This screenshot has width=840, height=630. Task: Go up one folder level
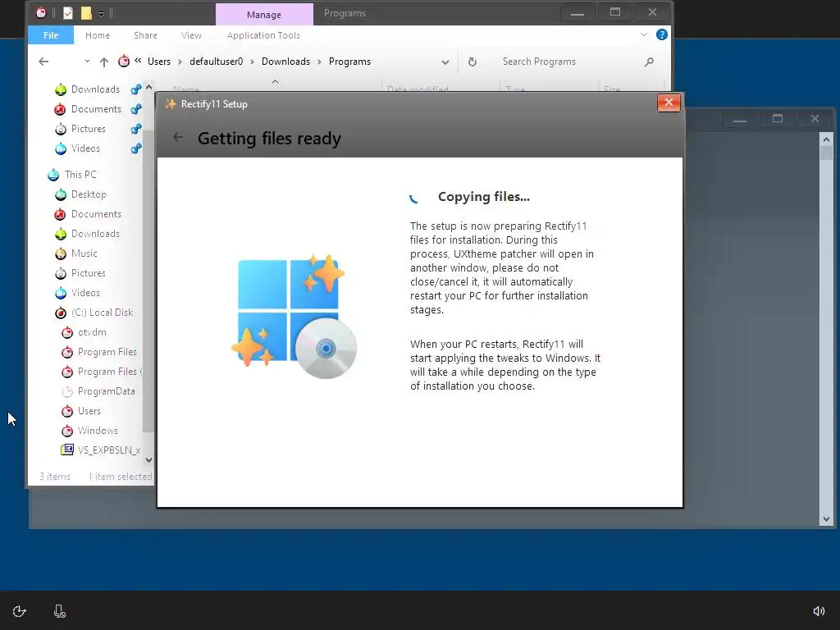(104, 62)
